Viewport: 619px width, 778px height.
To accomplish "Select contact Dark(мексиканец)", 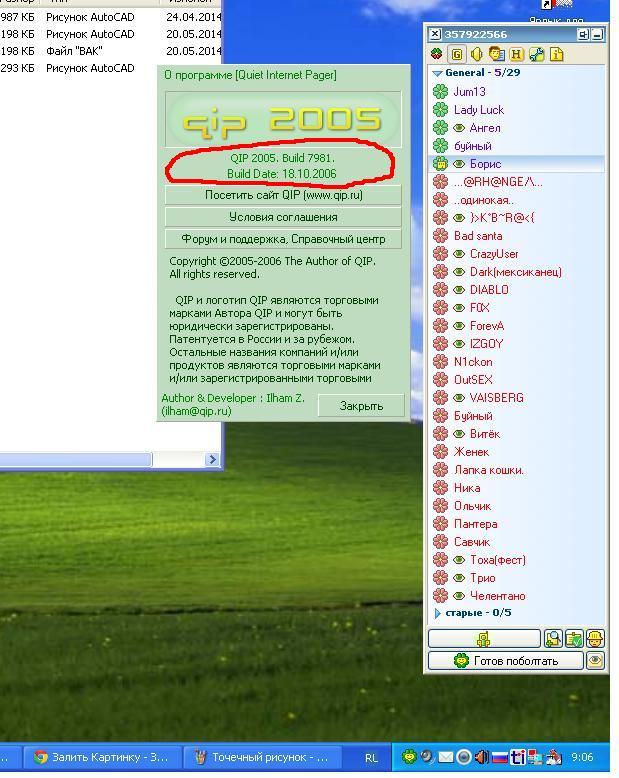I will pyautogui.click(x=516, y=272).
